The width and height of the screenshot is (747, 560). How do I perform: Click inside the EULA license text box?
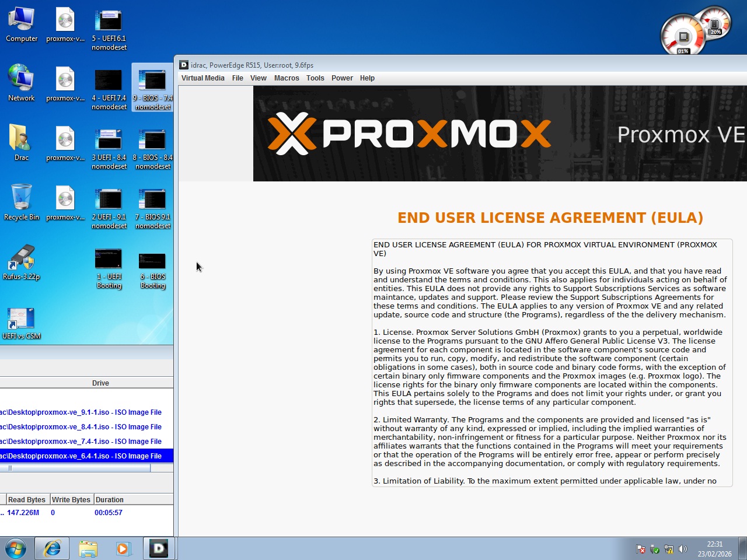pos(552,363)
